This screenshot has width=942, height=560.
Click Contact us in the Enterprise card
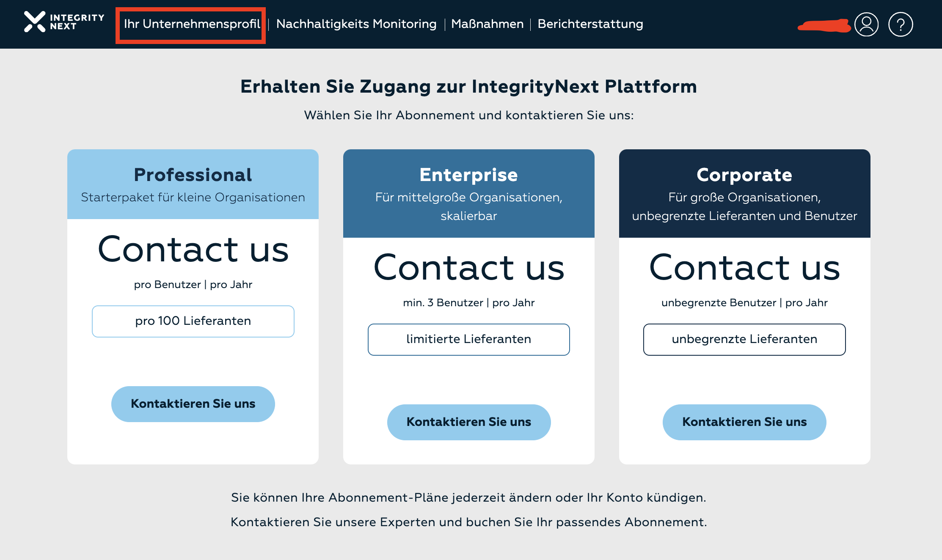pos(469,268)
